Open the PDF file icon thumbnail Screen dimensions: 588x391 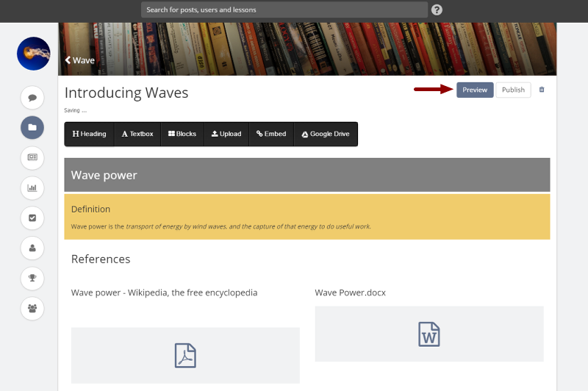point(185,356)
